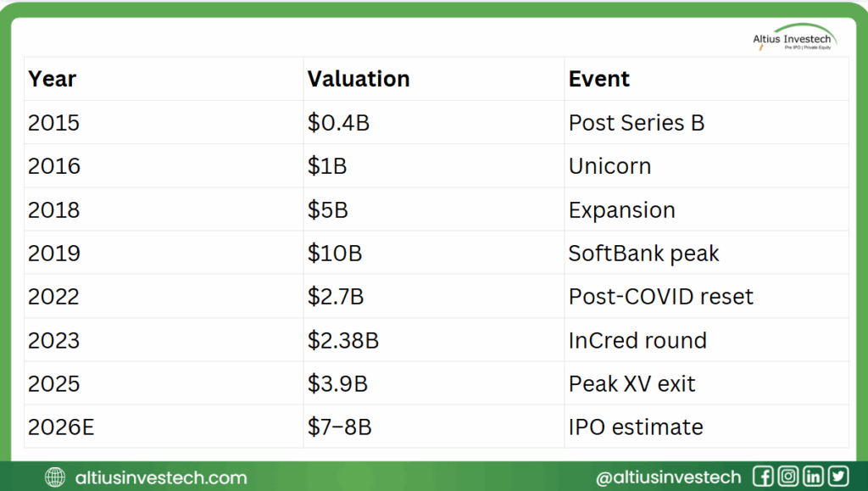Click the Post-COVID reset cell
The height and width of the screenshot is (491, 868).
(x=661, y=297)
